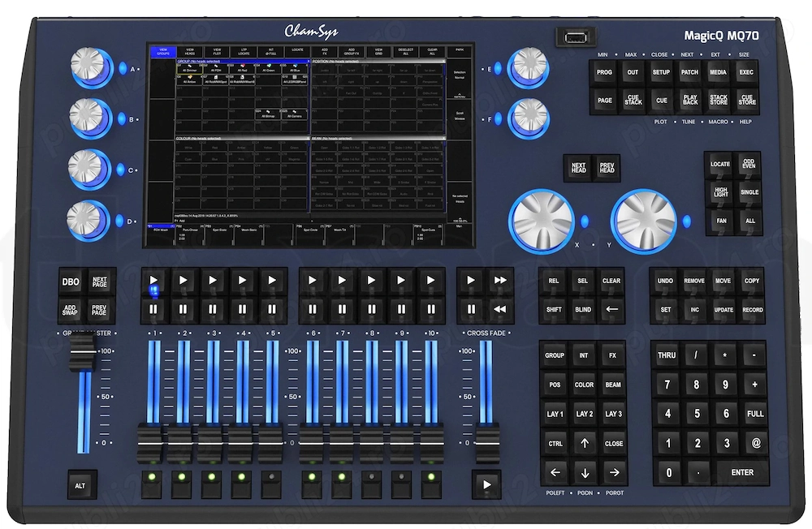This screenshot has height=529, width=812.
Task: Select the All Blue group cell
Action: point(295,68)
